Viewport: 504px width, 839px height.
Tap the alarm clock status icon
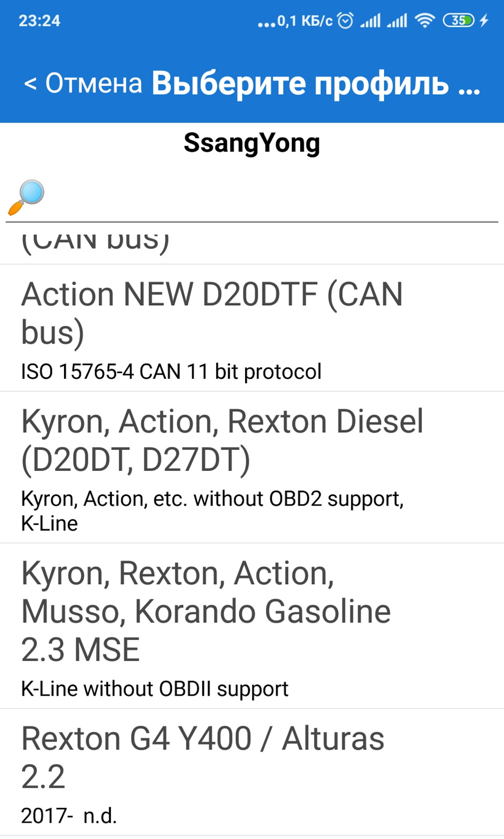click(x=345, y=20)
